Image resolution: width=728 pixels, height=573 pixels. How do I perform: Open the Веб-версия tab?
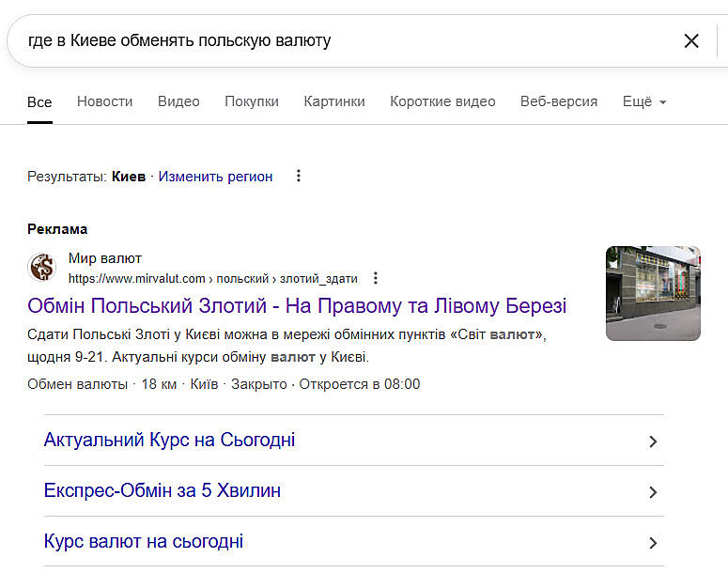coord(559,101)
